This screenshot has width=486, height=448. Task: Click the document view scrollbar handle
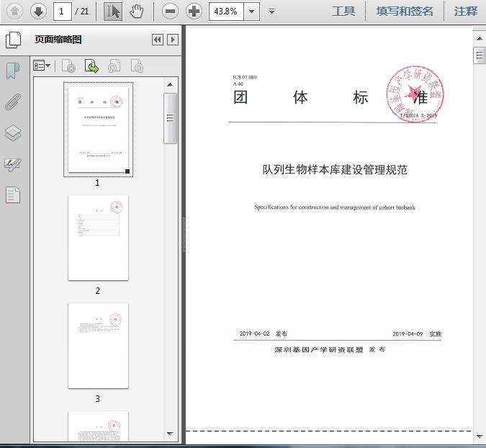[x=480, y=55]
